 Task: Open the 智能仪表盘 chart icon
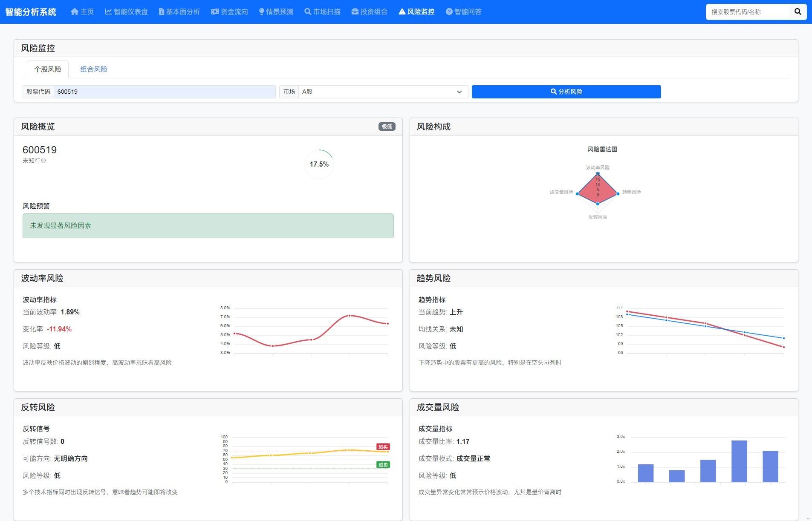[108, 12]
